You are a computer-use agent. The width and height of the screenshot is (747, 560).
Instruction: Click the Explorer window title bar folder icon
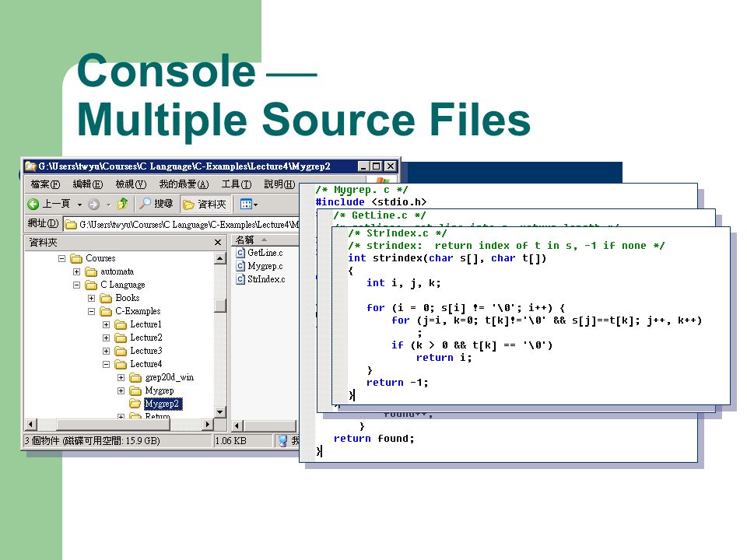[x=30, y=166]
